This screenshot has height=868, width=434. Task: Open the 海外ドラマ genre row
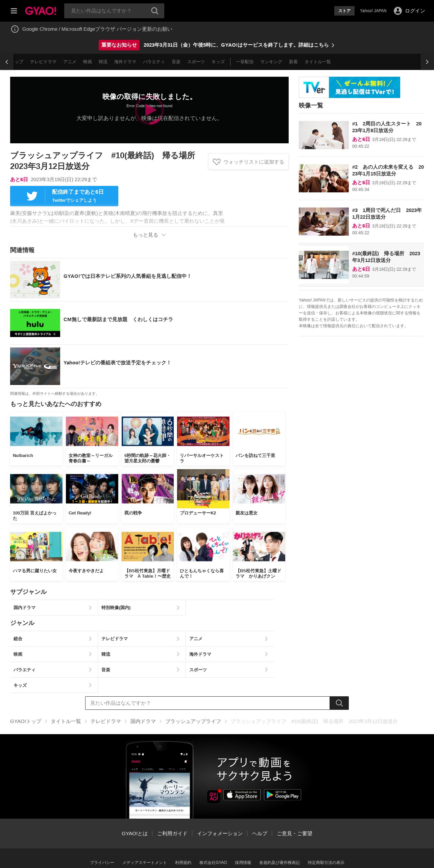[230, 654]
